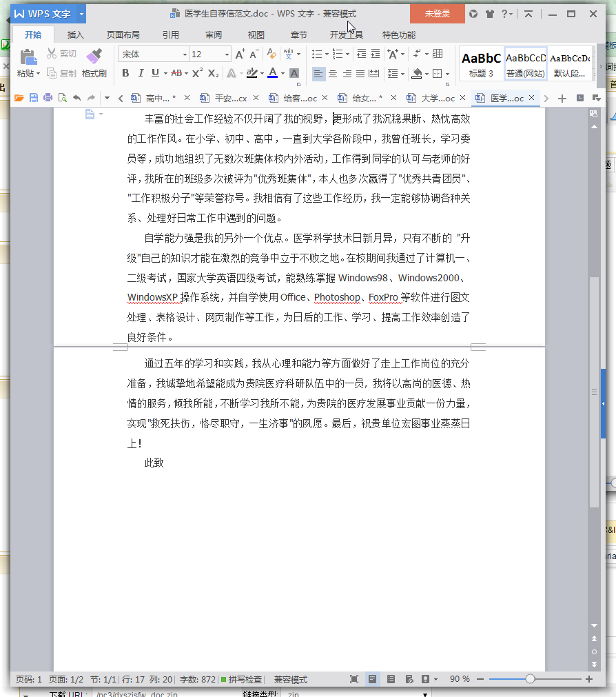
Task: Click the clear formatting eraser icon
Action: (271, 54)
